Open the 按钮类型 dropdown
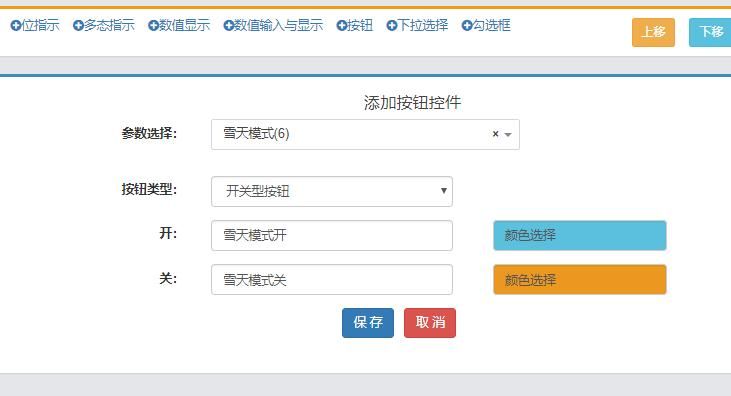This screenshot has width=731, height=396. point(332,191)
